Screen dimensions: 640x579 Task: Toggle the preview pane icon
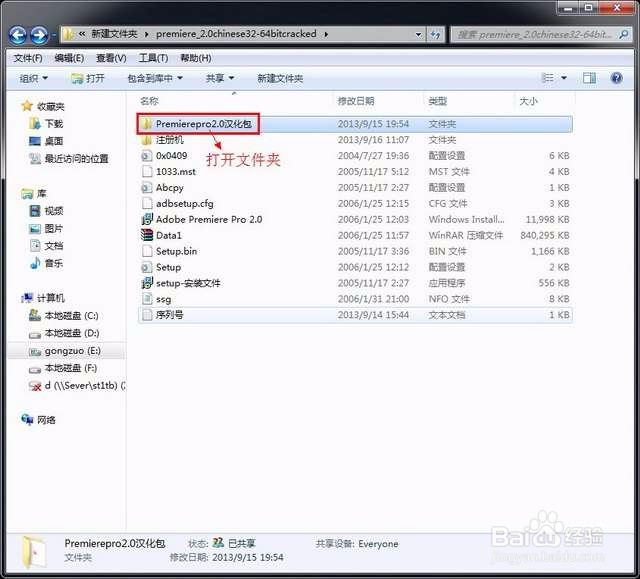[589, 78]
